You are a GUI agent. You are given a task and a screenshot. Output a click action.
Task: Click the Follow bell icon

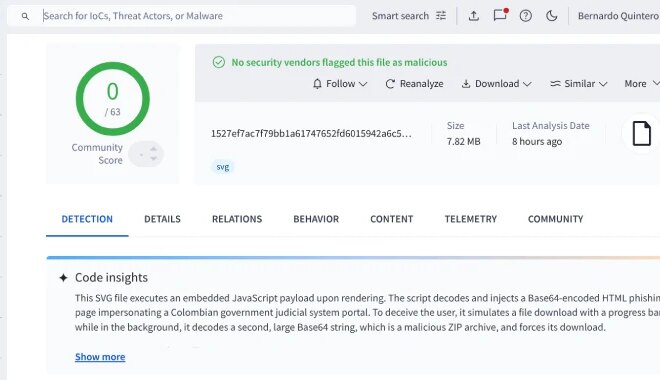point(317,84)
